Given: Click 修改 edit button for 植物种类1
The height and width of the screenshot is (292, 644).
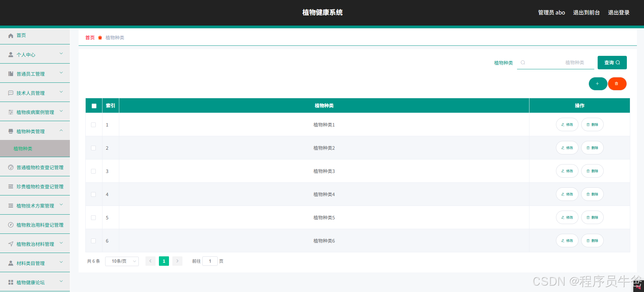Looking at the screenshot, I should point(567,124).
